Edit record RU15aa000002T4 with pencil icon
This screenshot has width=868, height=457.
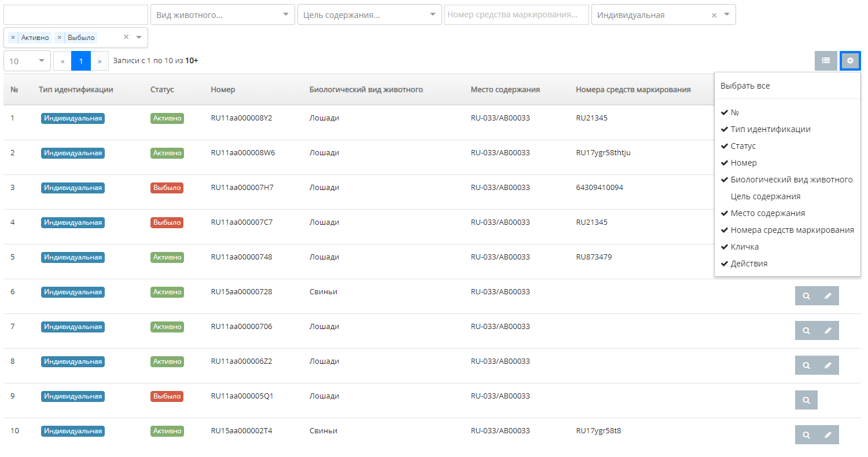[828, 435]
